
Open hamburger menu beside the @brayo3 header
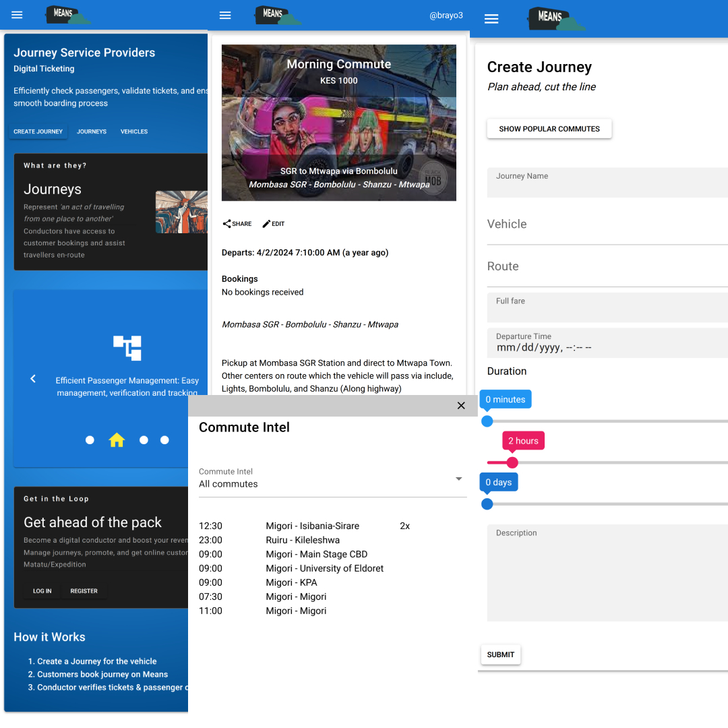225,16
